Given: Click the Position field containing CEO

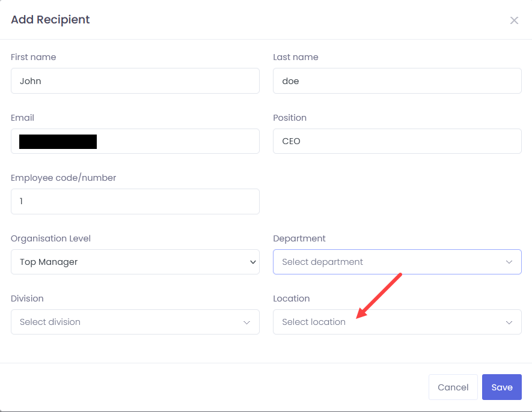Looking at the screenshot, I should (397, 141).
